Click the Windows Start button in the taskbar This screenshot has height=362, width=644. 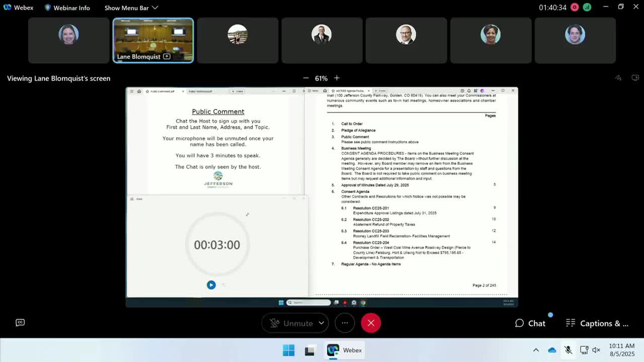288,350
